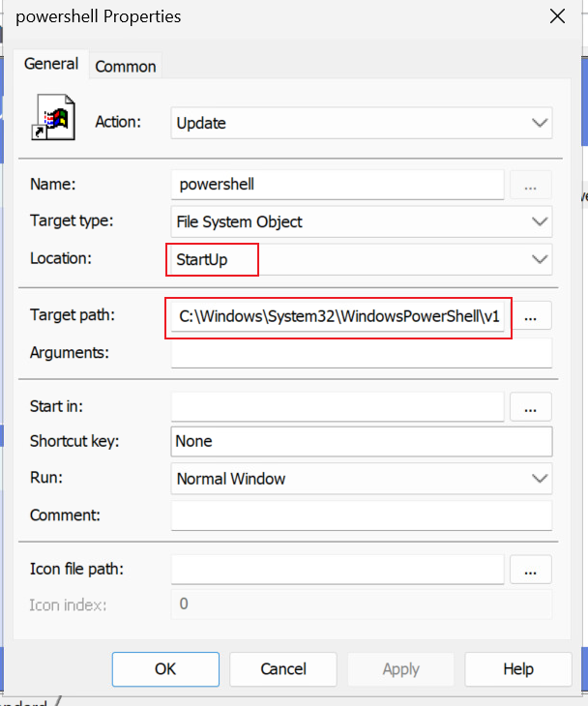
Task: Click the Arguments input field
Action: pos(362,353)
